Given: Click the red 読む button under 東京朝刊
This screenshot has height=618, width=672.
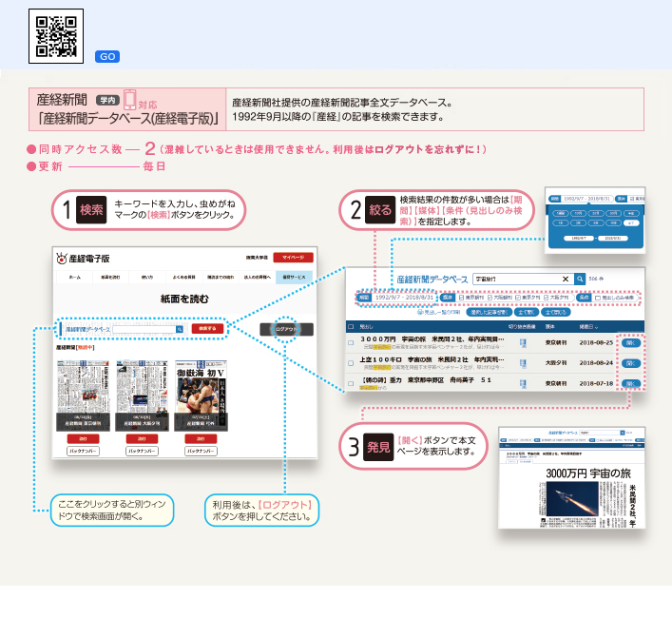Looking at the screenshot, I should 83,439.
